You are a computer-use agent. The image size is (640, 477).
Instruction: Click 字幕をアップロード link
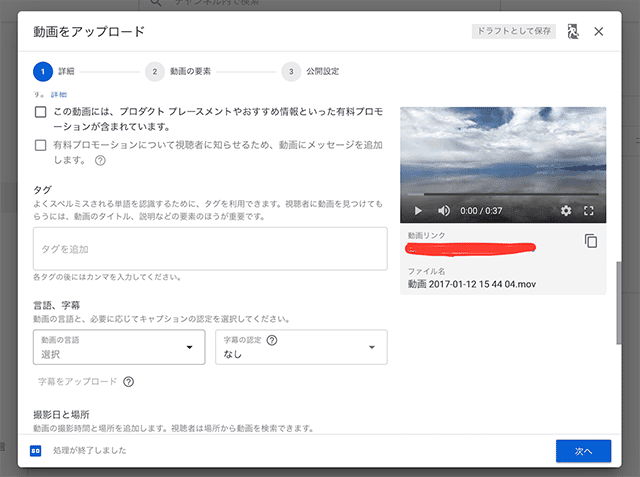78,382
